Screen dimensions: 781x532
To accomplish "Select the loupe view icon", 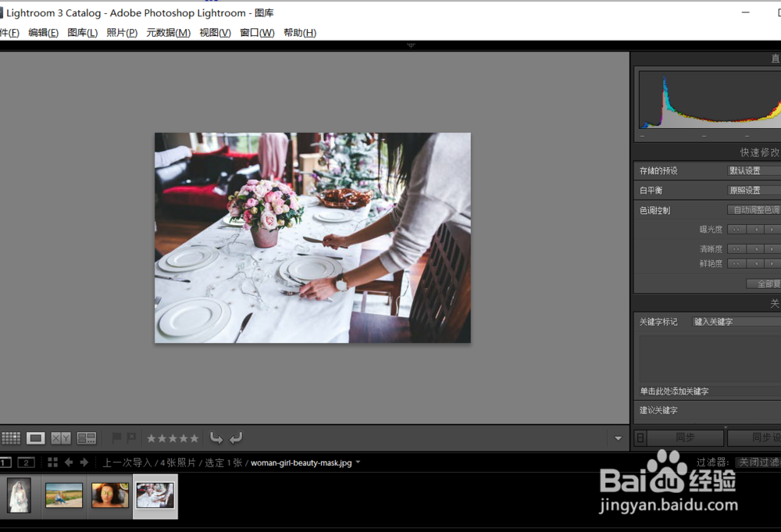I will click(35, 437).
